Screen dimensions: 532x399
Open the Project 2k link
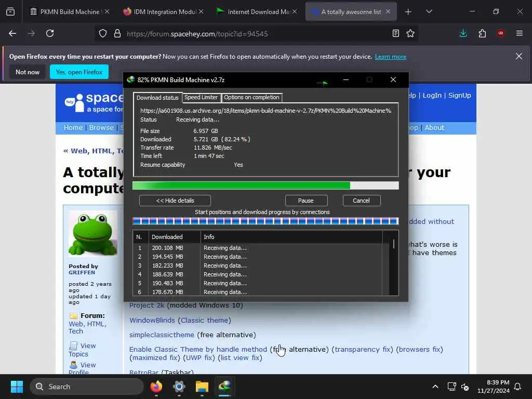coord(147,305)
